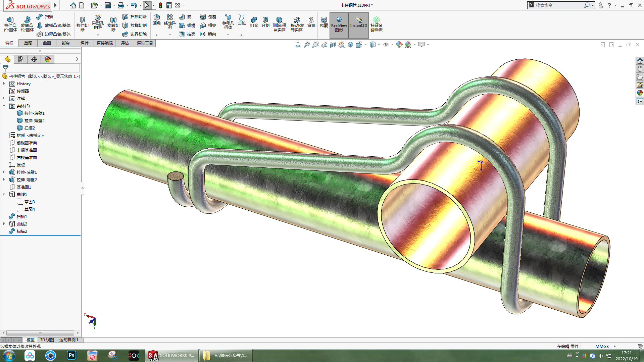
Task: Click the 拔模 draft tool
Action: click(187, 25)
